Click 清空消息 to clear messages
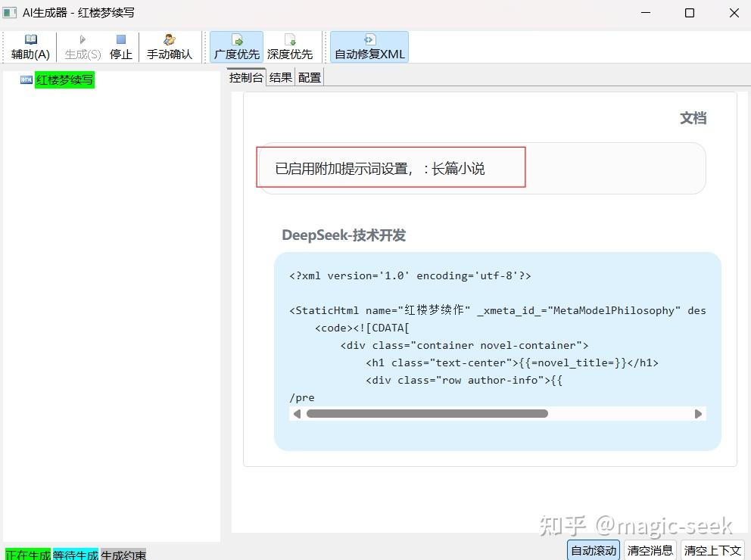Screen dimensions: 751x560 pos(650,550)
